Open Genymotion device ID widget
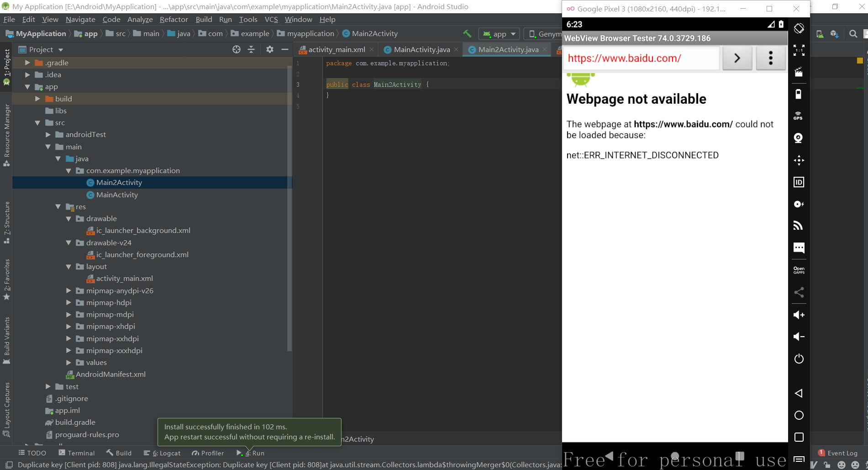The width and height of the screenshot is (868, 470). pos(799,182)
